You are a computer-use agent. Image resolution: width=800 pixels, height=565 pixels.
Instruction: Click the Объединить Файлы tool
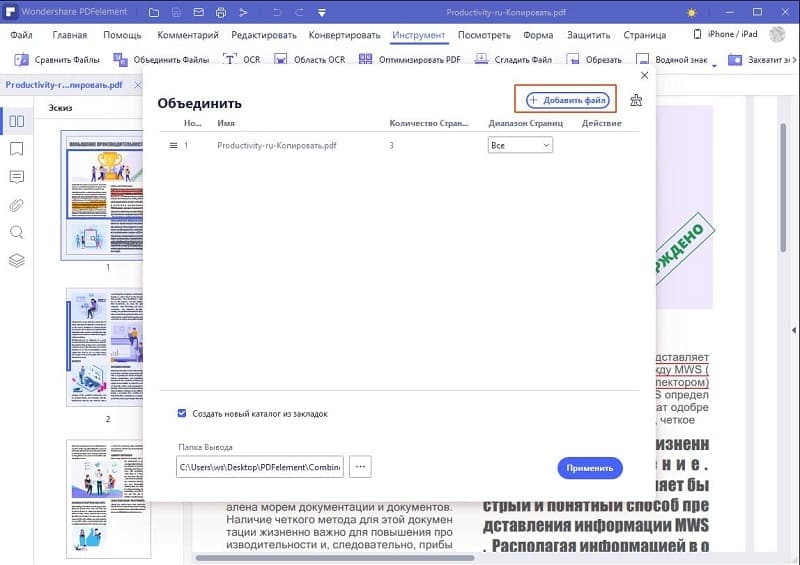(x=161, y=60)
